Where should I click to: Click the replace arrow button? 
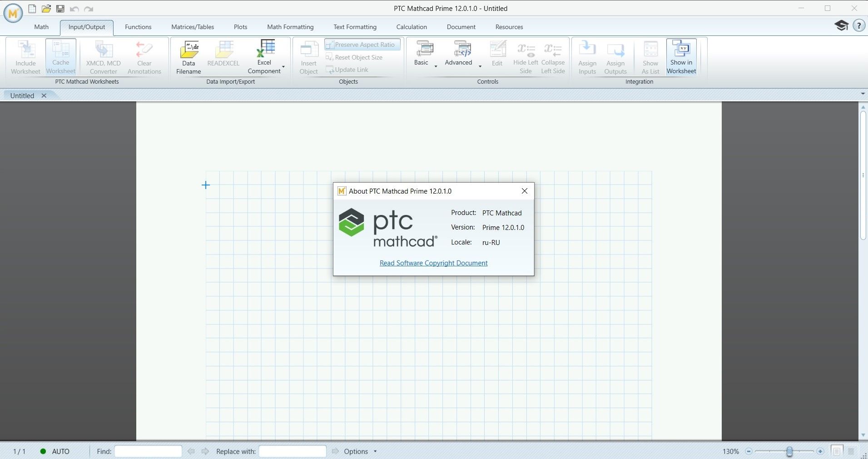(x=335, y=451)
